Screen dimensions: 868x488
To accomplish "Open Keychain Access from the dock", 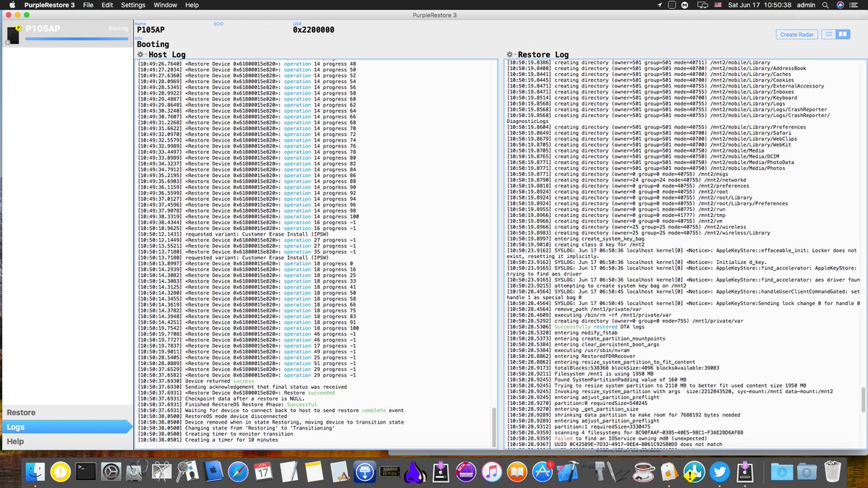I will tap(187, 471).
